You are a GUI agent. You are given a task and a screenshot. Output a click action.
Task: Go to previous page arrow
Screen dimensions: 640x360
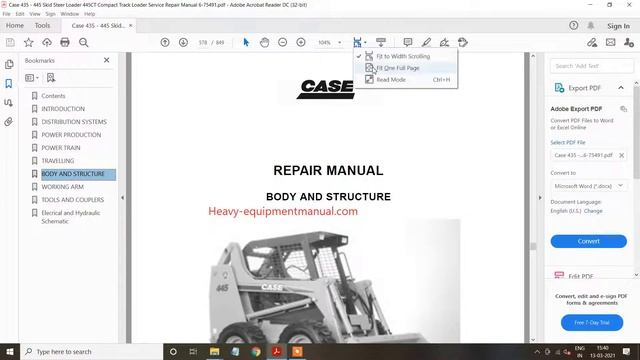(165, 42)
